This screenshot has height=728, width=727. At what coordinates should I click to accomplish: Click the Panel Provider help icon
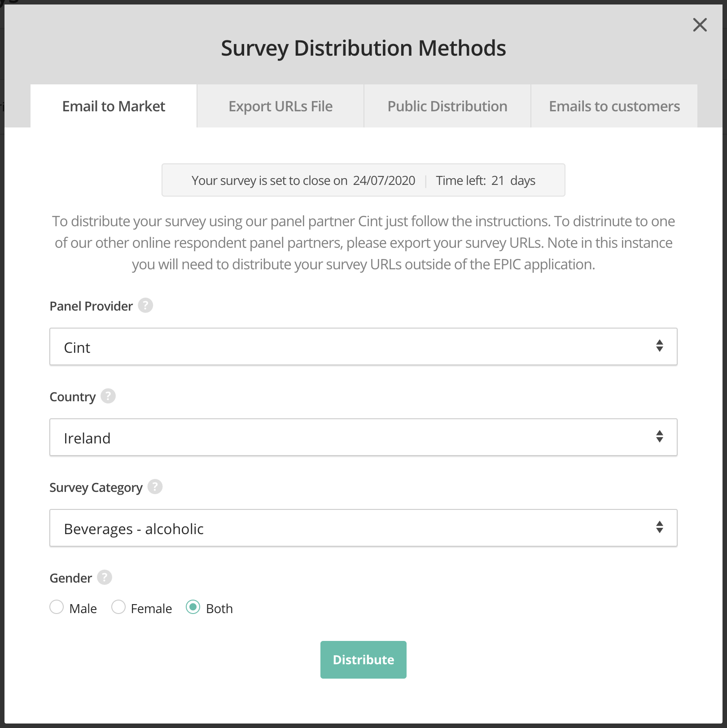click(x=145, y=306)
